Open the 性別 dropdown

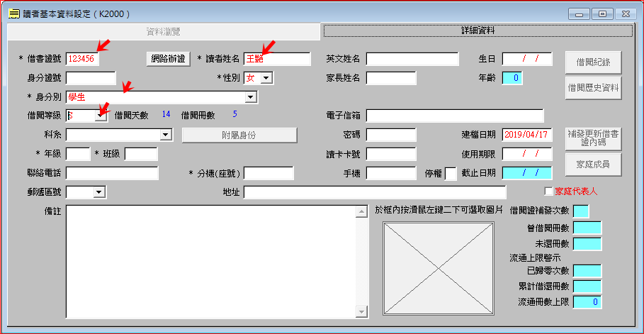point(267,78)
